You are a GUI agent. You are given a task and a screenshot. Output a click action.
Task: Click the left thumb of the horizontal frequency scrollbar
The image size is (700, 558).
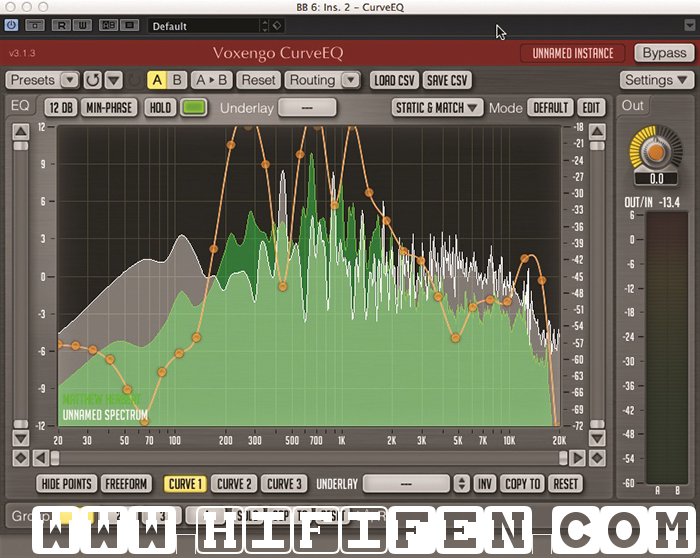tap(55, 458)
